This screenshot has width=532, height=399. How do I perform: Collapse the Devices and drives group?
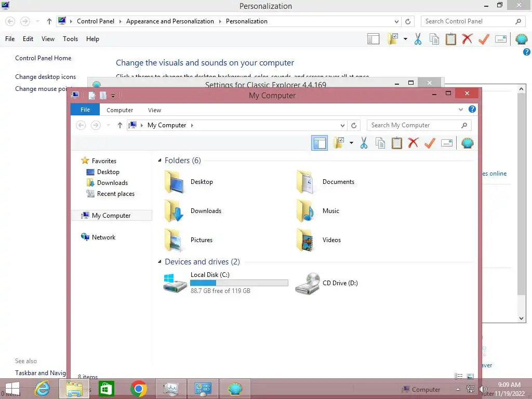pyautogui.click(x=160, y=262)
